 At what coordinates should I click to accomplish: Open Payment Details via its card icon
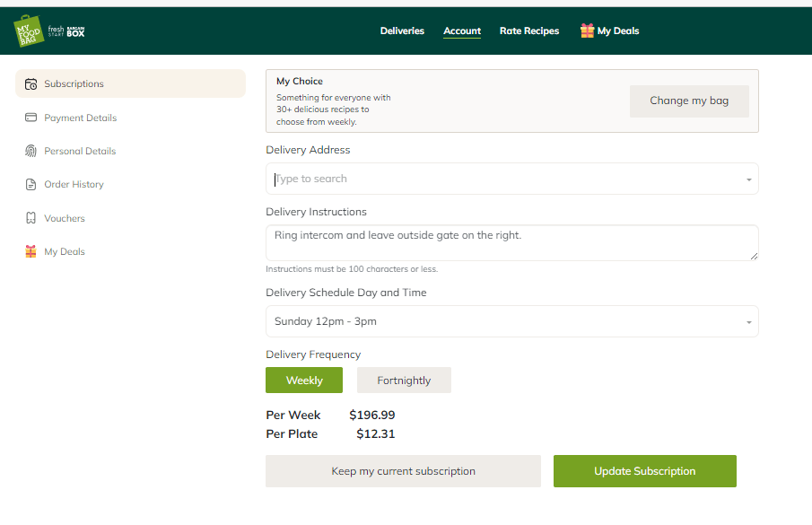pos(30,118)
